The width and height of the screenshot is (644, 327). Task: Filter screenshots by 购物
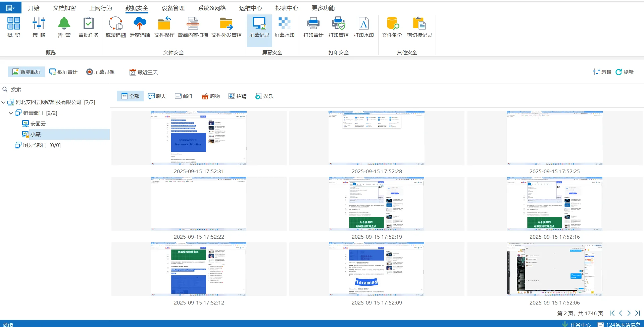(x=211, y=96)
